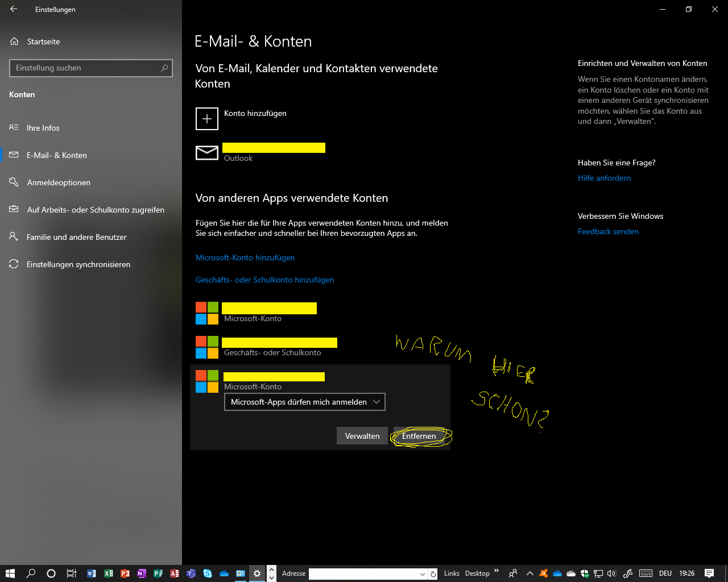
Task: Open the Windows Start menu
Action: 10,573
